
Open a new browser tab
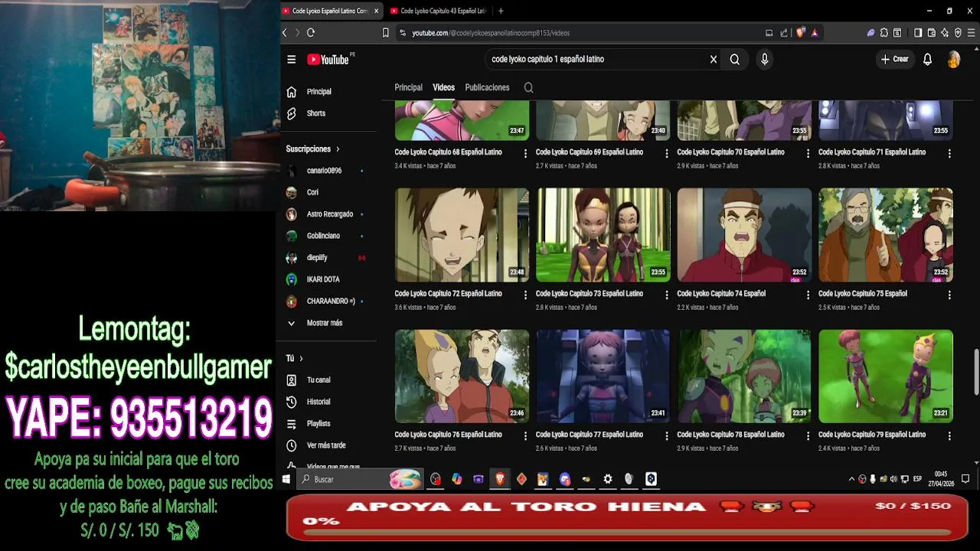coord(501,11)
